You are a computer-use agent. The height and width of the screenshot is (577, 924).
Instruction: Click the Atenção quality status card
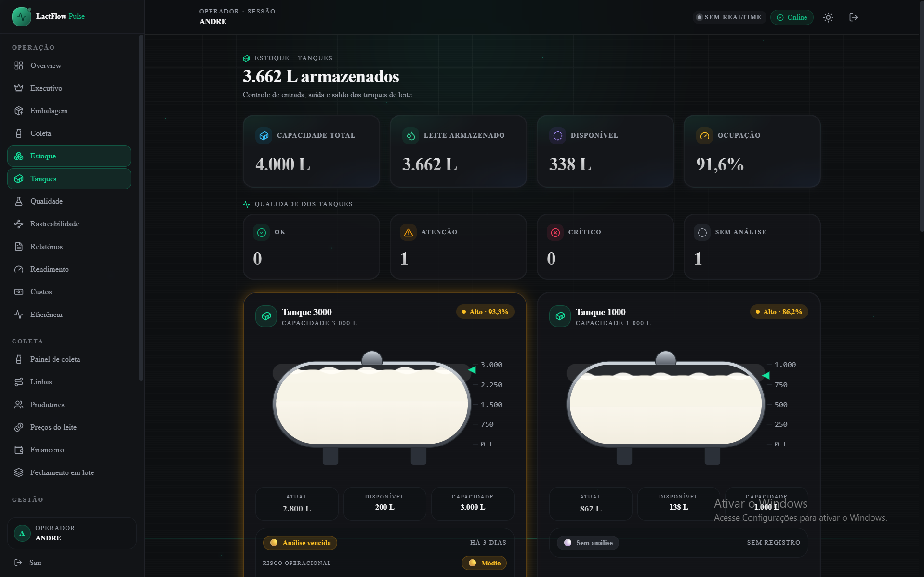coord(458,247)
